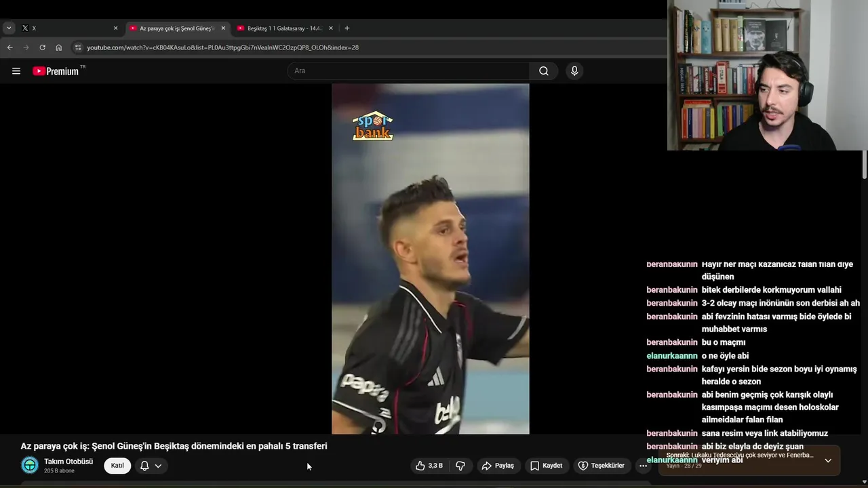Like the video (3,3 B)

[x=429, y=466]
